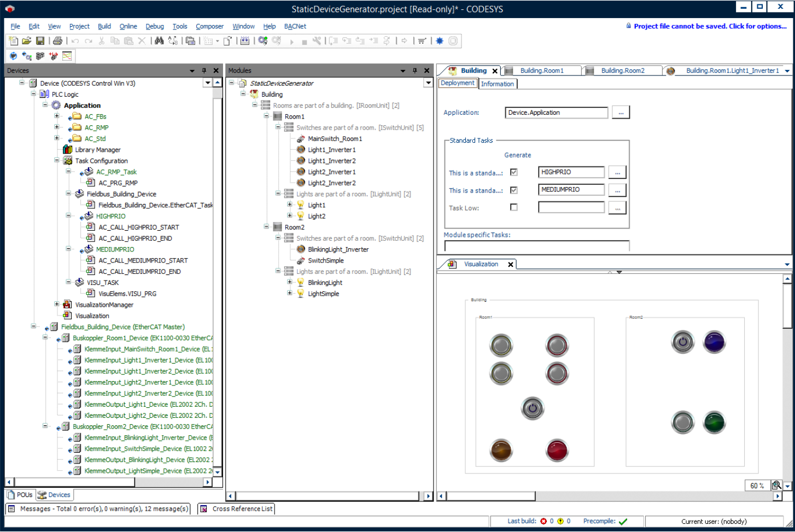
Task: Collapse the Task Configuration tree node
Action: 56,160
